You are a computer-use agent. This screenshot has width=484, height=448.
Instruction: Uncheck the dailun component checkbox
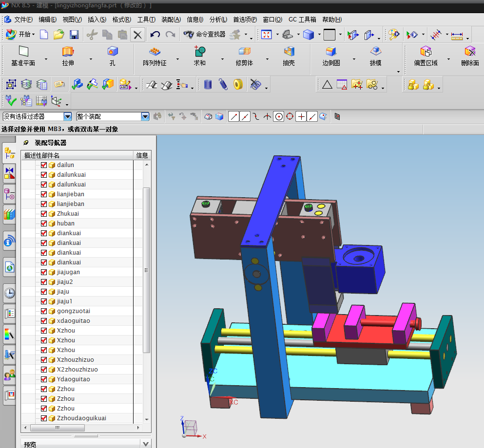[44, 165]
